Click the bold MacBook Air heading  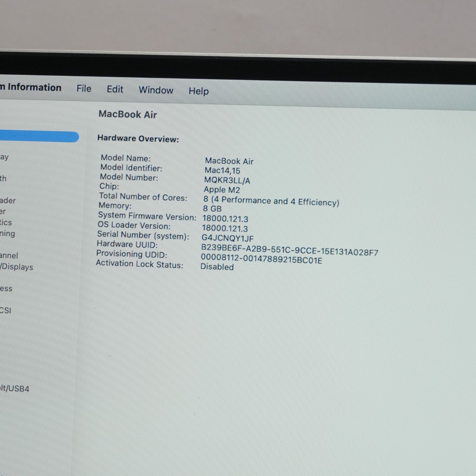pyautogui.click(x=128, y=114)
